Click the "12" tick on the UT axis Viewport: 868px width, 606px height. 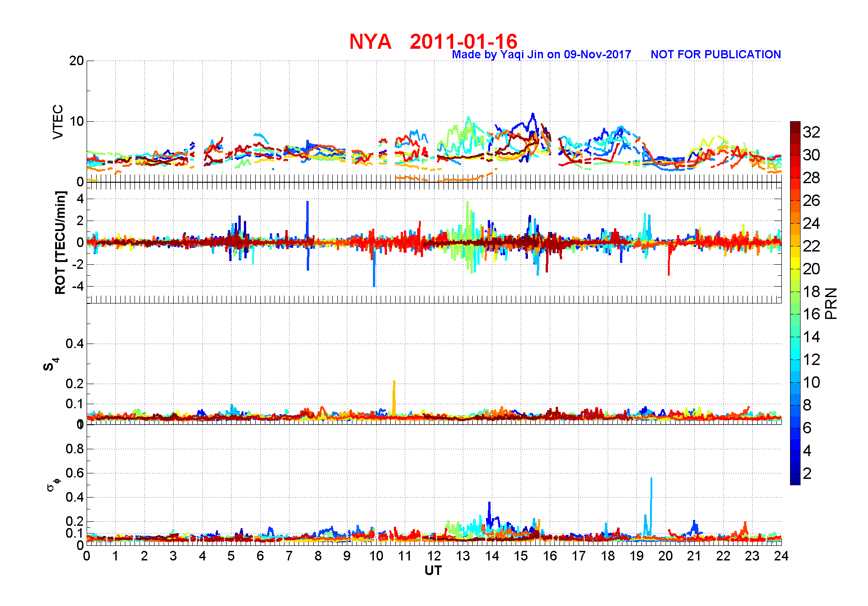434,556
